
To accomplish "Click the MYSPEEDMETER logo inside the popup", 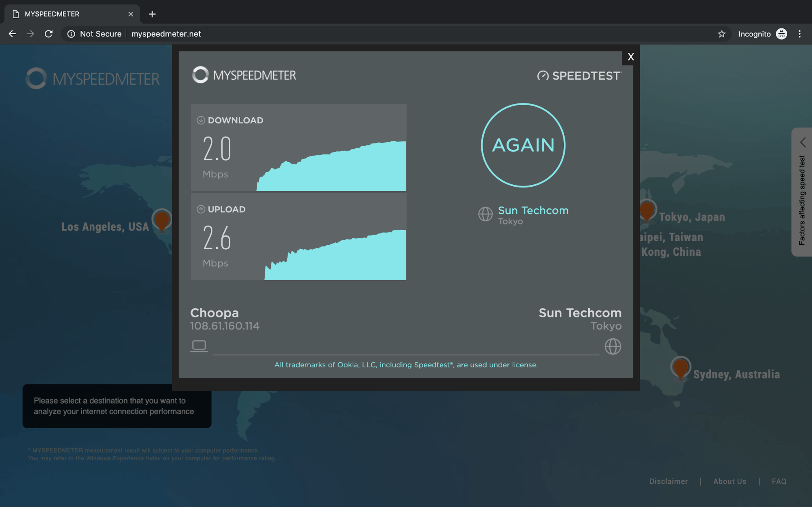I will click(x=244, y=75).
